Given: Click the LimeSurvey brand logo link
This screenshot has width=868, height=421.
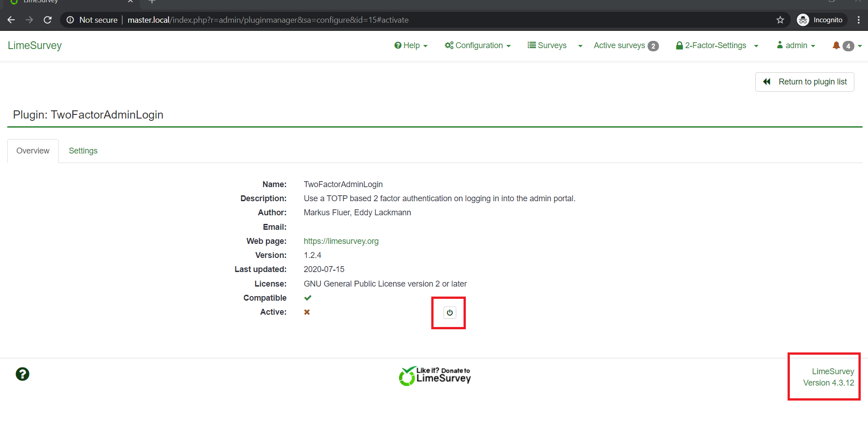Looking at the screenshot, I should point(35,45).
